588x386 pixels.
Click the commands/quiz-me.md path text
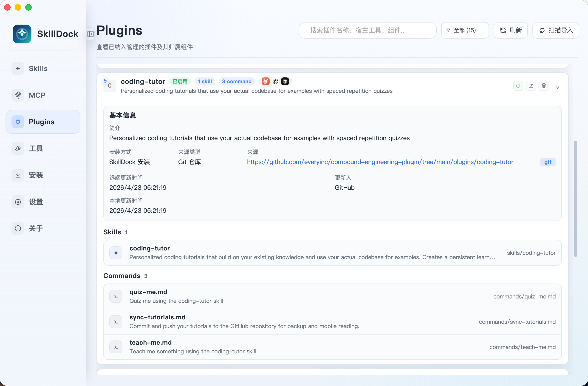[x=524, y=297]
